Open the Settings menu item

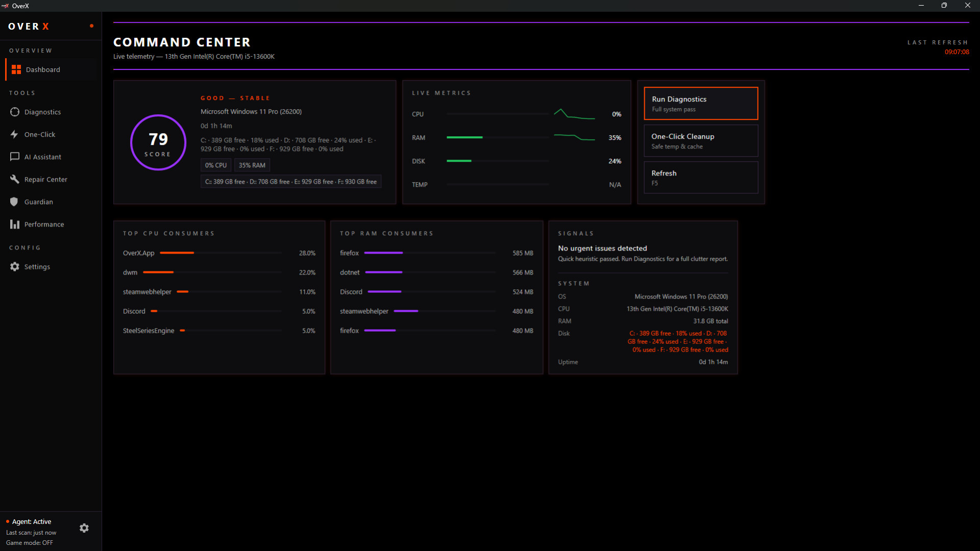pos(37,267)
